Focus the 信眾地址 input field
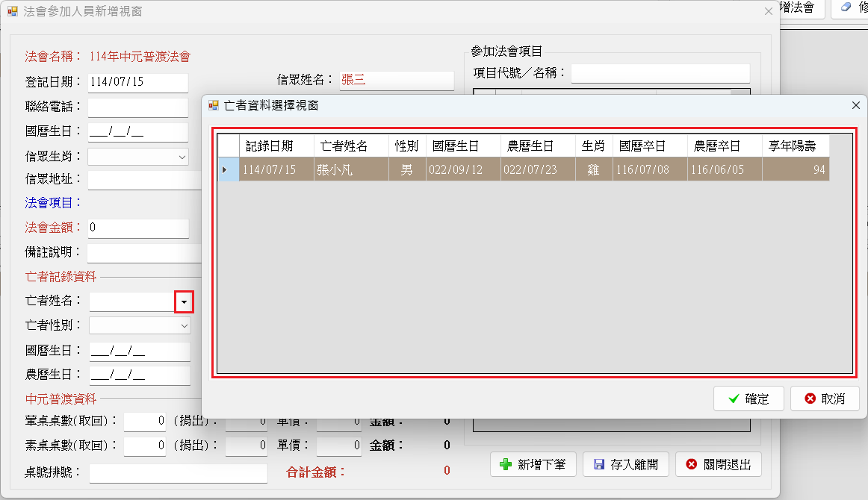The height and width of the screenshot is (500, 868). [145, 180]
